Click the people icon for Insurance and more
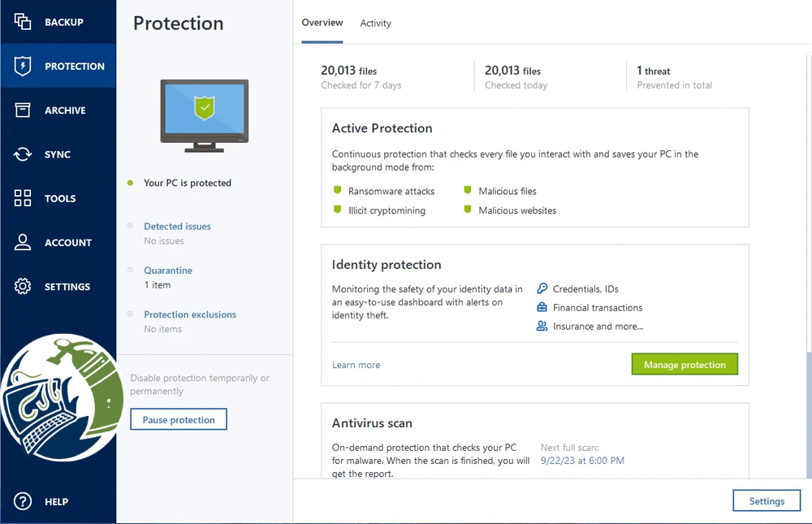 click(542, 326)
